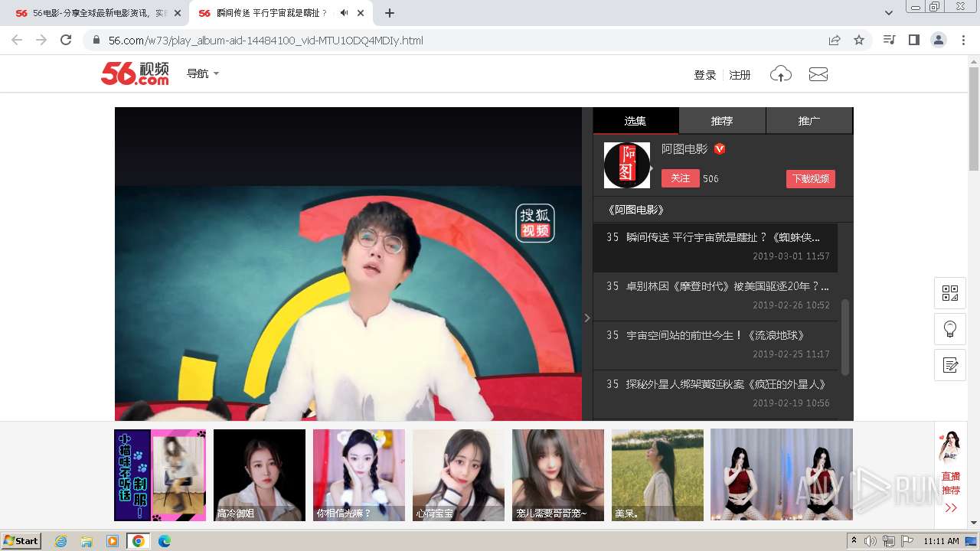Toggle the browser side panel

pyautogui.click(x=913, y=40)
